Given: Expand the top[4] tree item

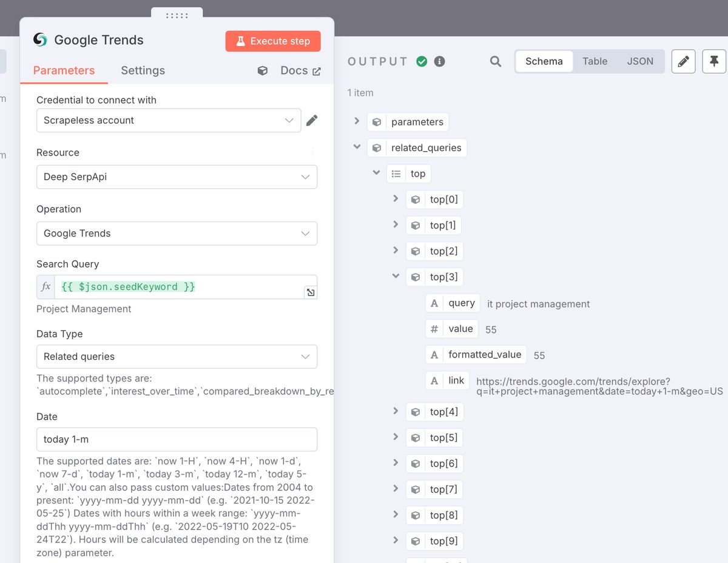Looking at the screenshot, I should coord(396,411).
